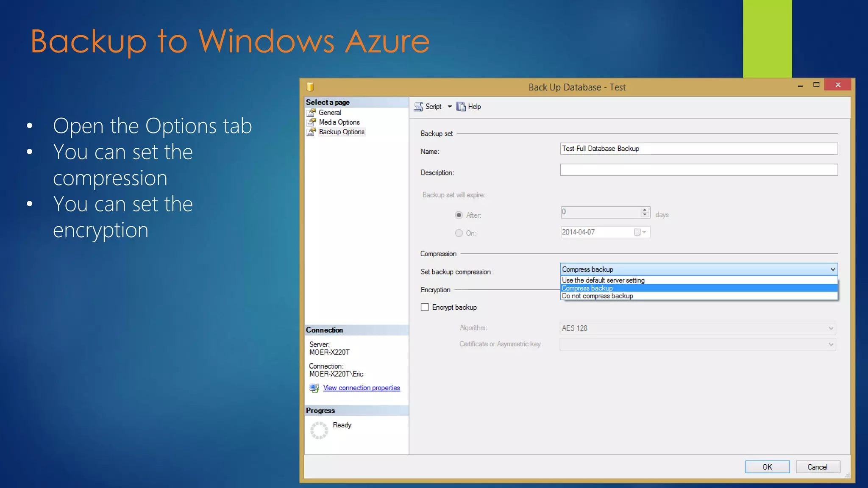Click the MOER-X220T\Eric connection text

click(x=336, y=374)
